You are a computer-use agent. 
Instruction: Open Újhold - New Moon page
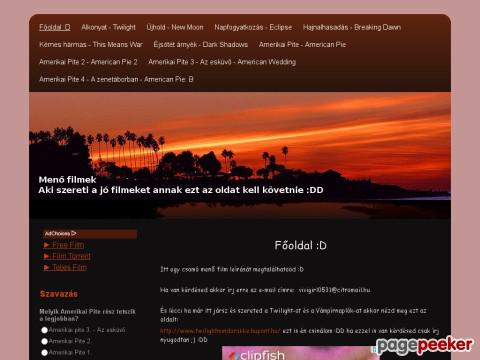pyautogui.click(x=175, y=27)
